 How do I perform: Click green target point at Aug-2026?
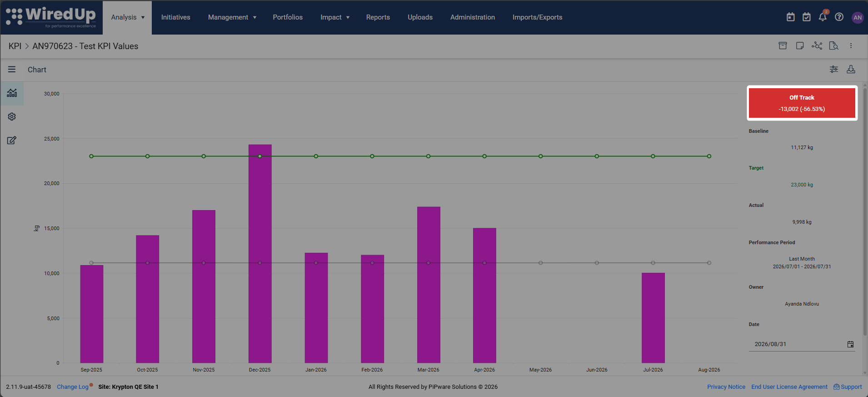coord(709,156)
